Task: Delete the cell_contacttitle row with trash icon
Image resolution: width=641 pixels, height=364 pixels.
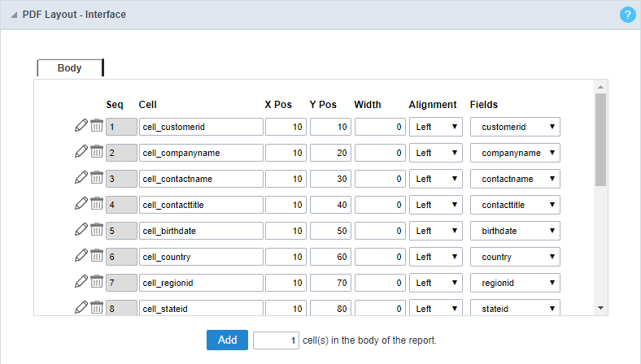Action: [x=97, y=203]
